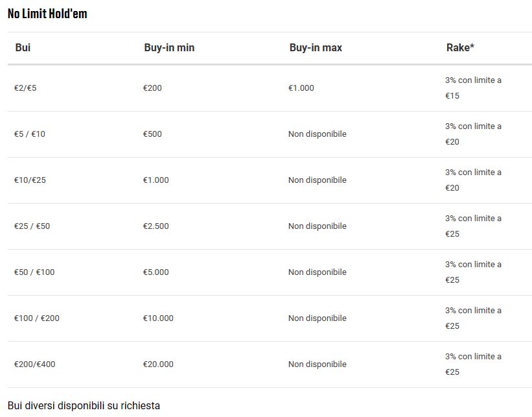The height and width of the screenshot is (417, 532).
Task: Click the €200 minimum buy-in value
Action: point(152,88)
